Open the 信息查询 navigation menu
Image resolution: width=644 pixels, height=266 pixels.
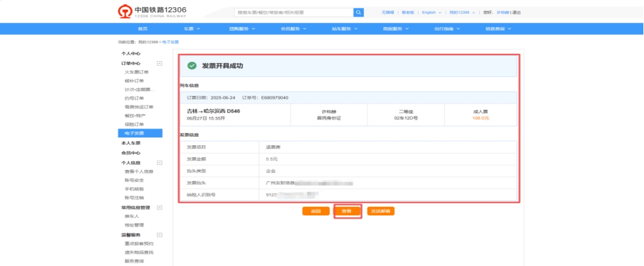click(x=498, y=29)
